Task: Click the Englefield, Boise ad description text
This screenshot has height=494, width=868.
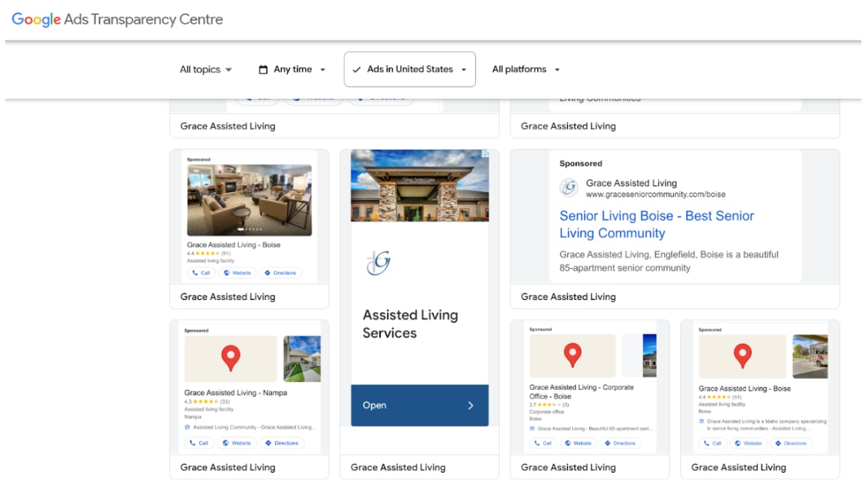Action: point(669,261)
